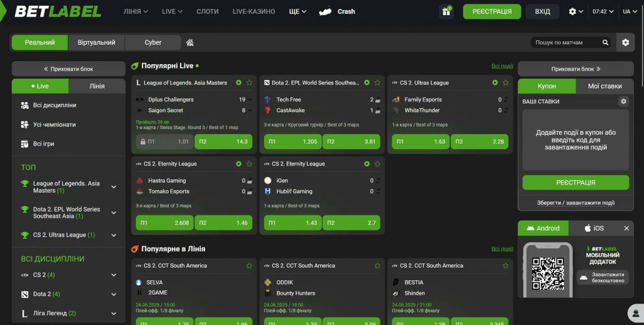Close the mobile app banner
This screenshot has width=644, height=325.
click(x=626, y=229)
